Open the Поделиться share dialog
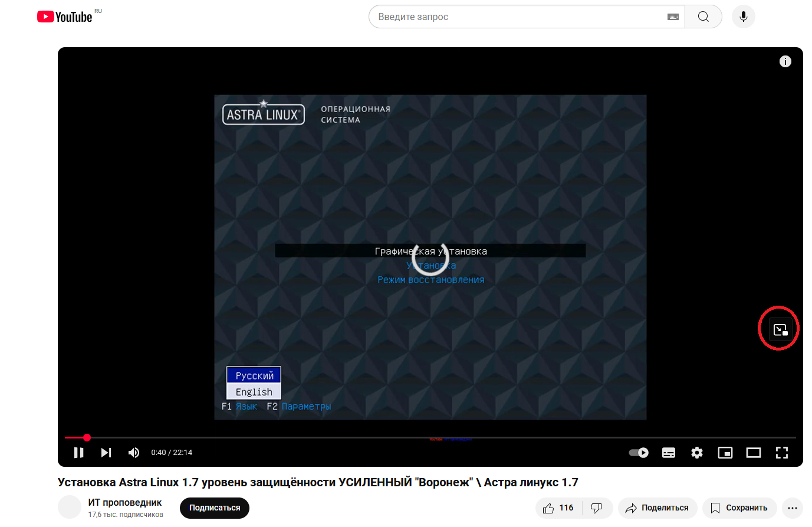The image size is (812, 527). click(657, 508)
